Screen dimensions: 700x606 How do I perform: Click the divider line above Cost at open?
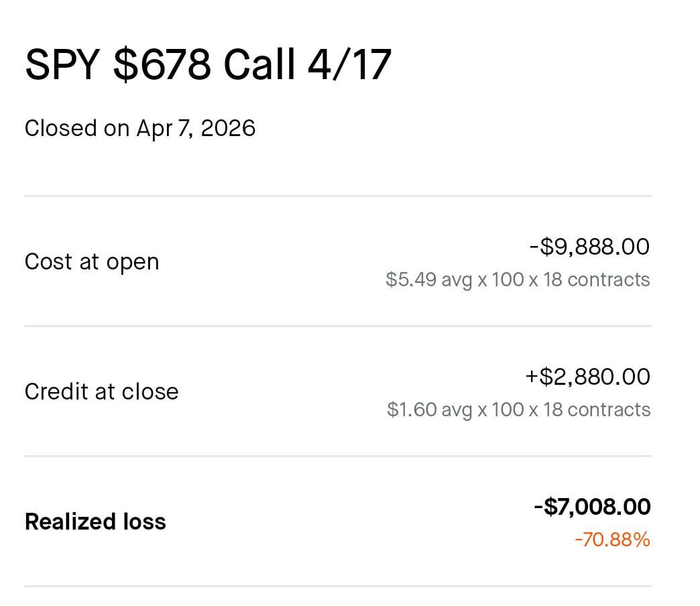[337, 196]
